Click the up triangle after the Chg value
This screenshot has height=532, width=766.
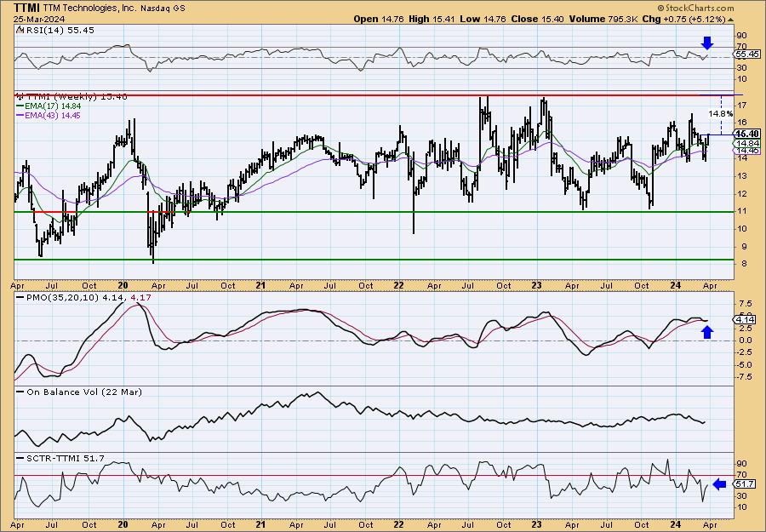[x=731, y=20]
